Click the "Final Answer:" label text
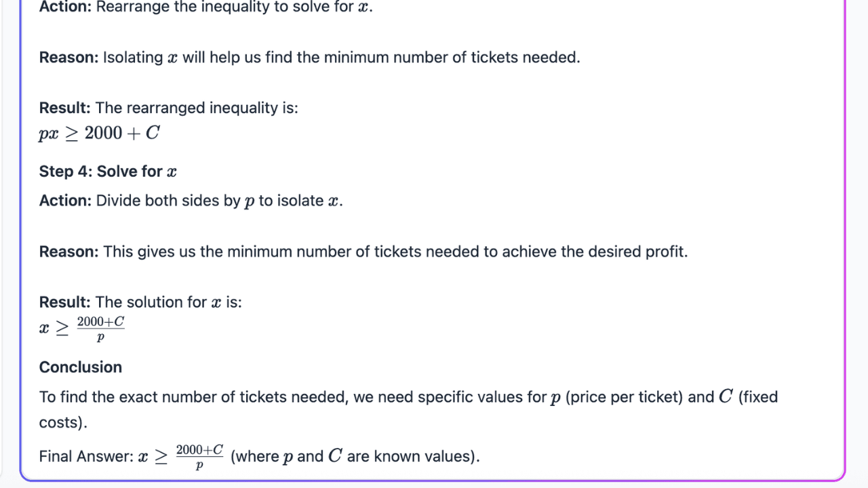 pyautogui.click(x=86, y=457)
